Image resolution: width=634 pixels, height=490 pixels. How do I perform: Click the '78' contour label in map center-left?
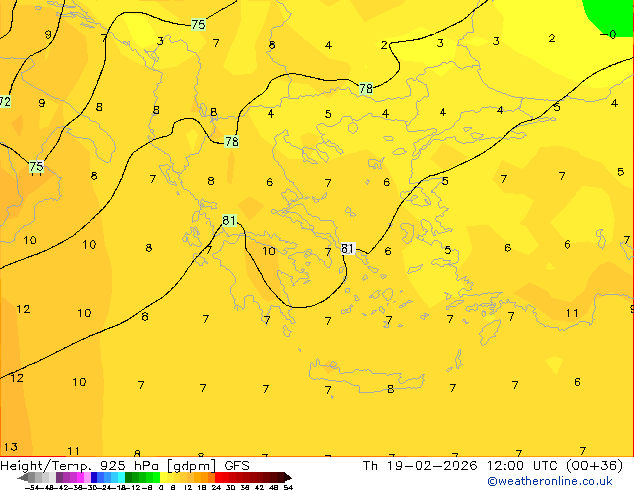pyautogui.click(x=231, y=142)
